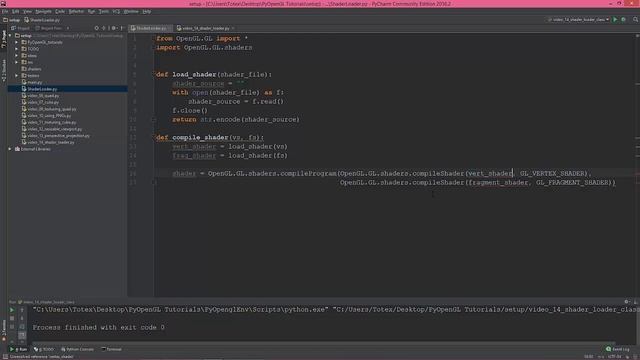640x360 pixels.
Task: Click the ShaderLoader.py breadcrumb in navigation bar
Action: 42,20
